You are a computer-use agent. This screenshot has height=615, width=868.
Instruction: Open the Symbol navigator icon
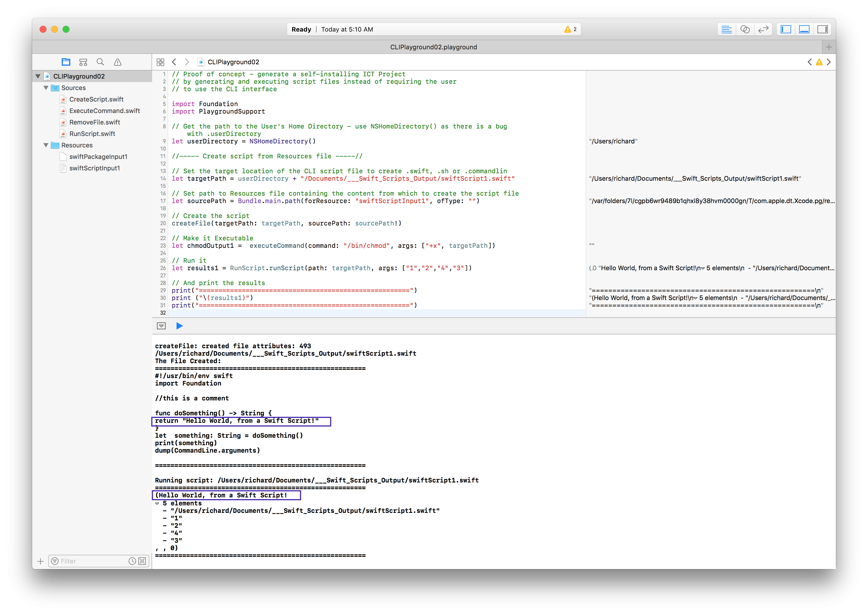pos(83,62)
